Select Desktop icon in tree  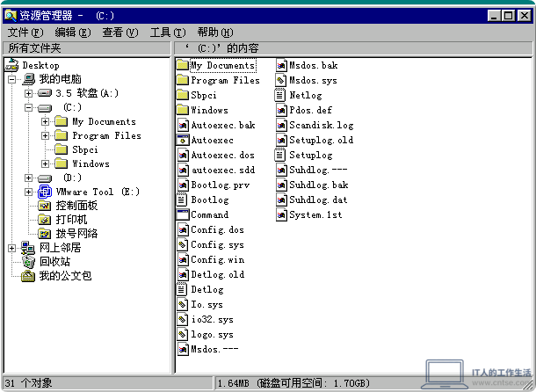[x=11, y=65]
